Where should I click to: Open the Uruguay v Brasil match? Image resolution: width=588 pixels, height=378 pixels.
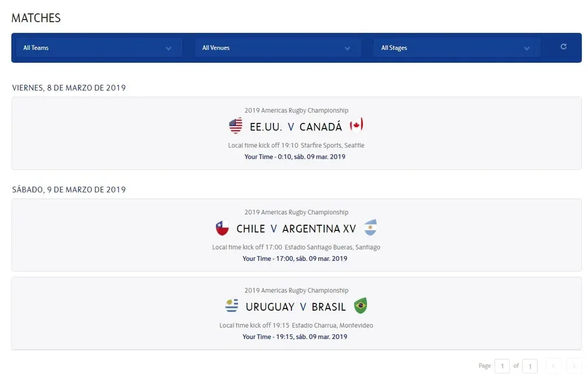pyautogui.click(x=296, y=307)
